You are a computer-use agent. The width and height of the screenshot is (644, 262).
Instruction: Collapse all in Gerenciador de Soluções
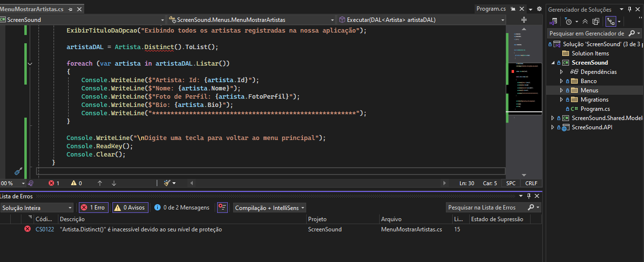coord(585,21)
